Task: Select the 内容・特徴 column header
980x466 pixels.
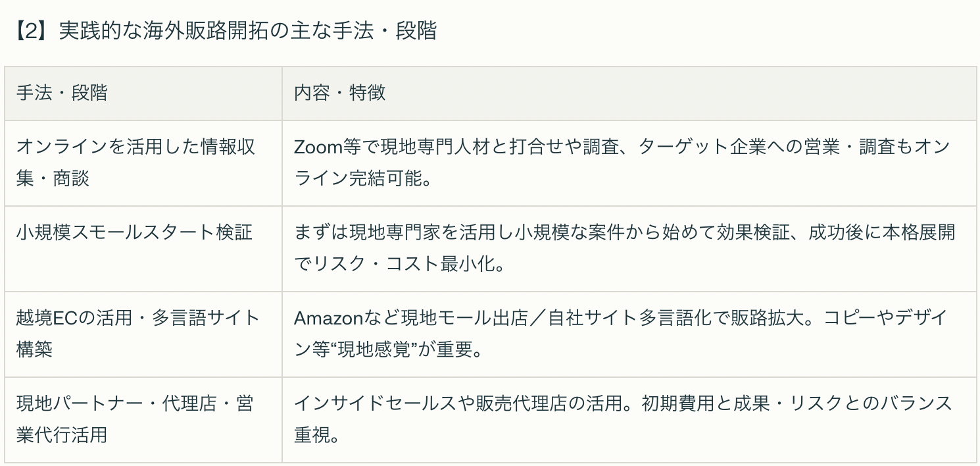Action: pos(339,93)
